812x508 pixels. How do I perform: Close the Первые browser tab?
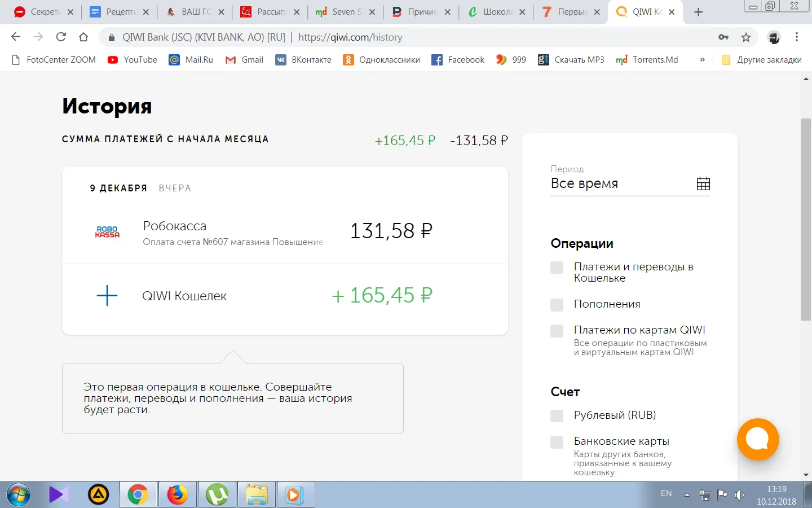[597, 12]
